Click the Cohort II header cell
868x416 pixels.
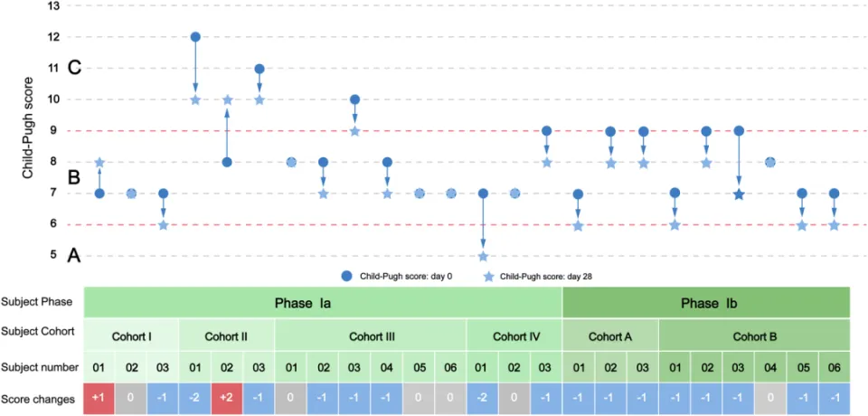click(226, 336)
